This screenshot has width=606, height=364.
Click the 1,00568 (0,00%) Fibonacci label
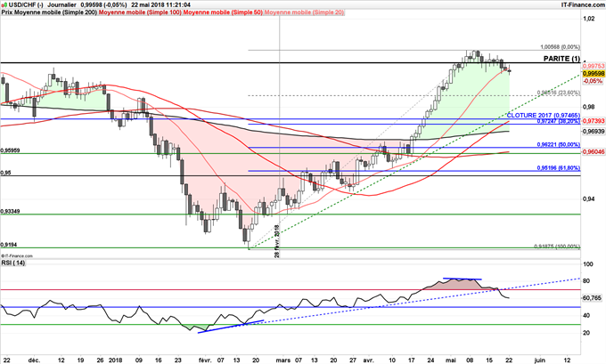560,47
